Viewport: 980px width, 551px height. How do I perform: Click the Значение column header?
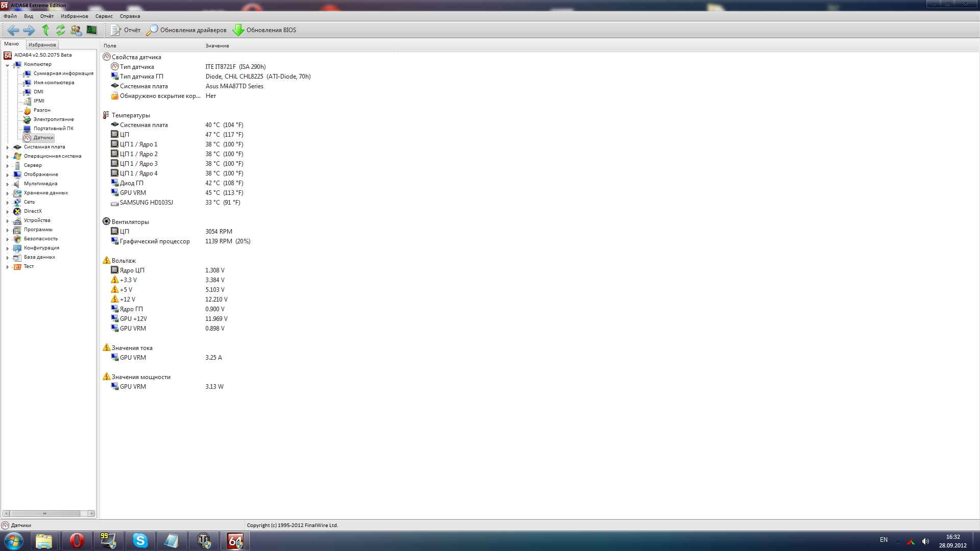pyautogui.click(x=217, y=46)
